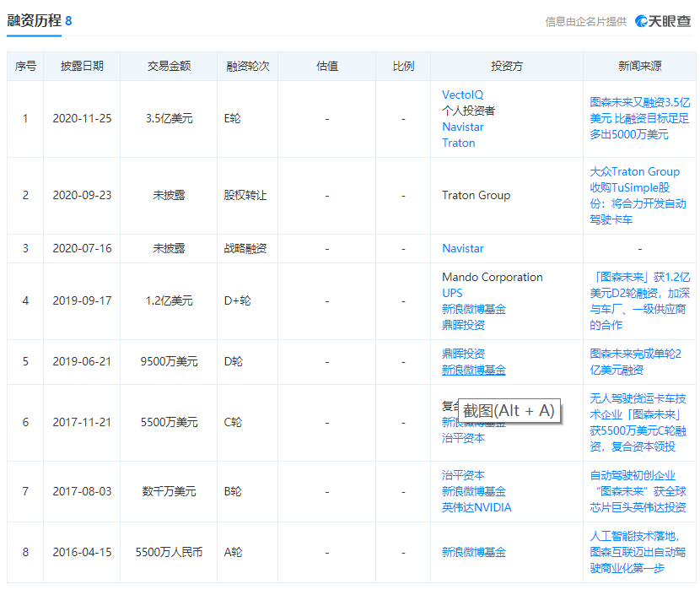The height and width of the screenshot is (595, 700).
Task: Open news 人工智能技术落地 图森互联
Action: [638, 552]
